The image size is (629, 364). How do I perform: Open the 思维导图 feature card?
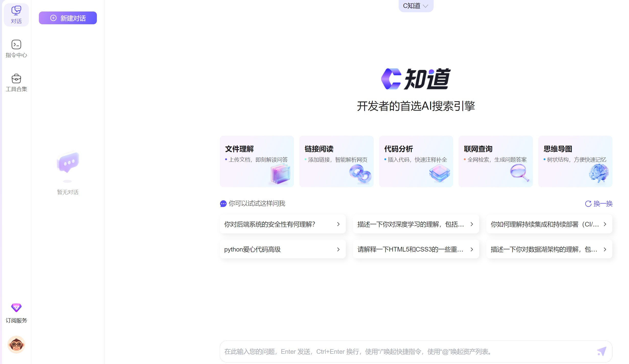click(575, 161)
